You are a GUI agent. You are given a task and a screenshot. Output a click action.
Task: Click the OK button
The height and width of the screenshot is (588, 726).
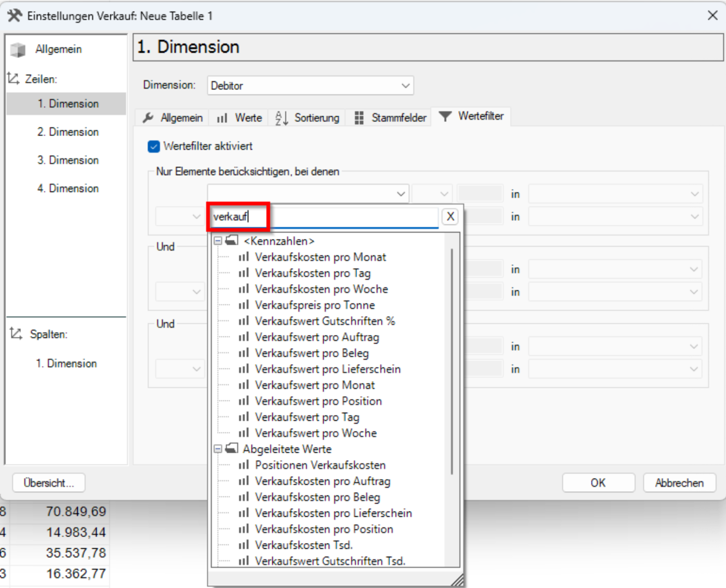pyautogui.click(x=599, y=483)
